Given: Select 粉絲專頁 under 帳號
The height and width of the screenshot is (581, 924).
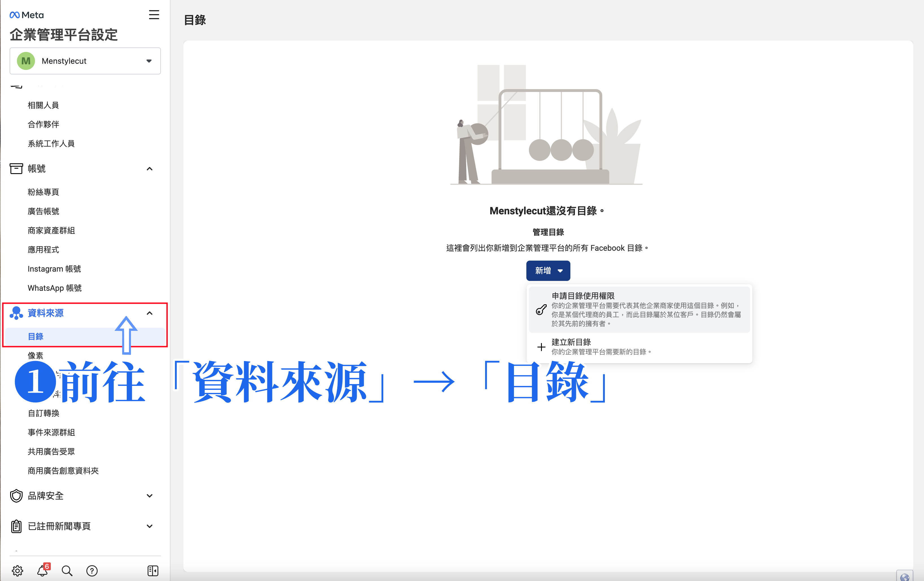Looking at the screenshot, I should point(43,192).
